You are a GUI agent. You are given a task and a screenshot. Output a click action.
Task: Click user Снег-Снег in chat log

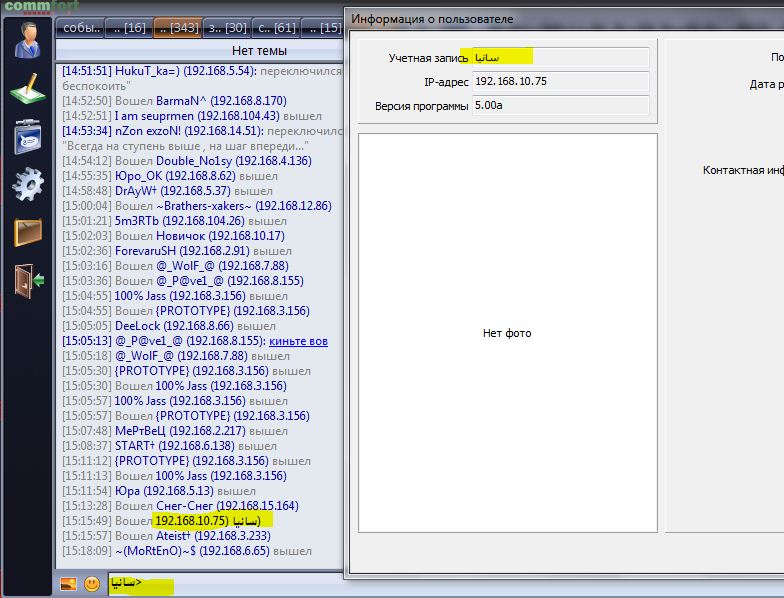coord(192,506)
